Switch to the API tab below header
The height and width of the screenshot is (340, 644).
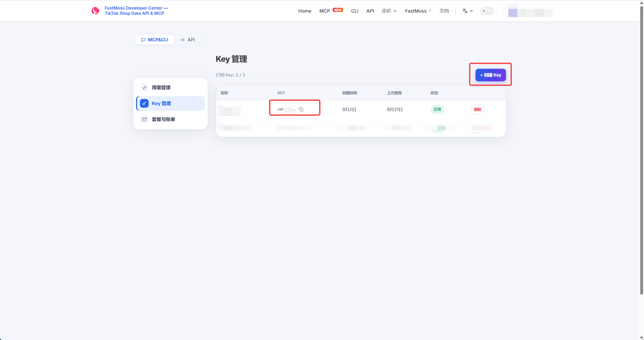point(188,40)
